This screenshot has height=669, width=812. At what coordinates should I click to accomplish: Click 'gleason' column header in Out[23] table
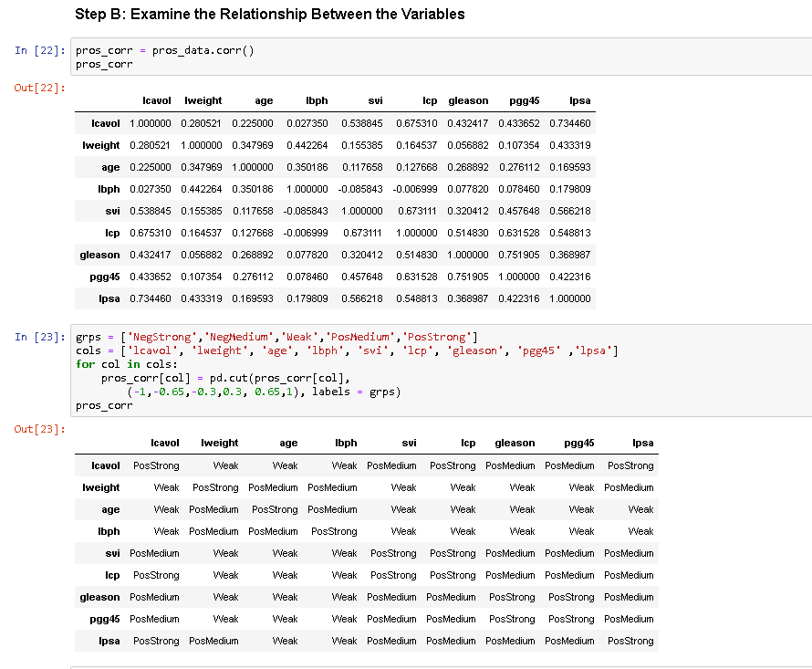point(515,443)
